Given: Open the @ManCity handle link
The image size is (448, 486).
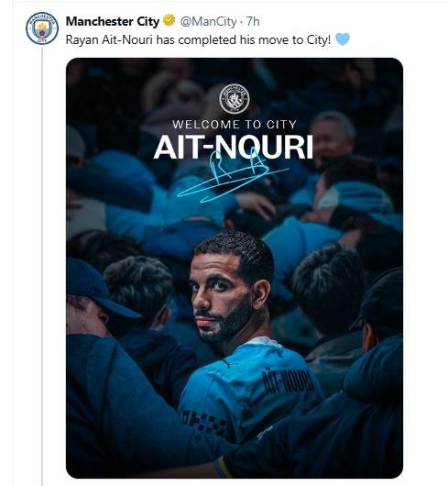Looking at the screenshot, I should 208,21.
